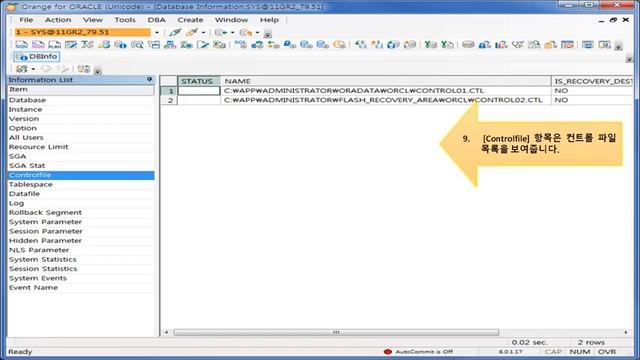Select System Parameter item
640x360 pixels.
point(81,222)
